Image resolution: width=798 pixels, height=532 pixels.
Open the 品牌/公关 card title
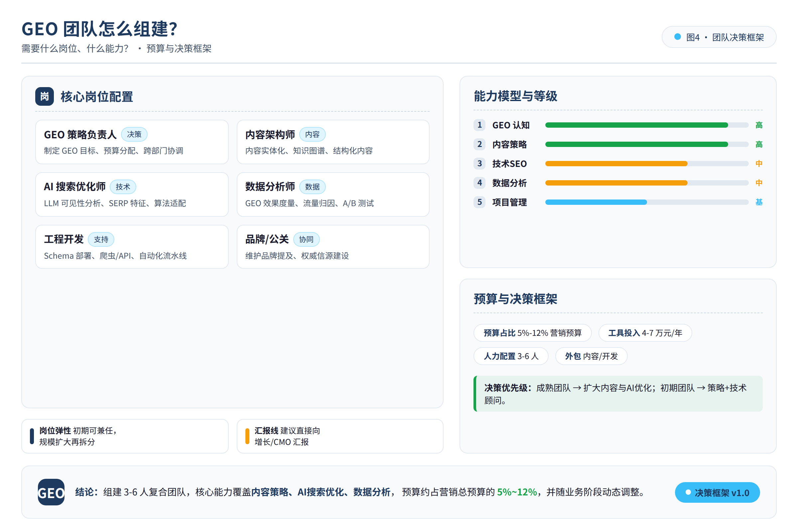coord(267,239)
